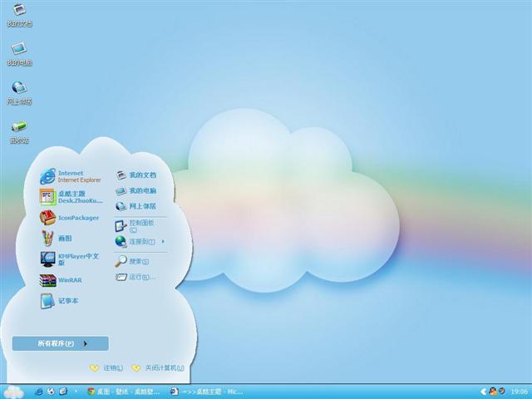
Task: Launch IconPackager from the start menu
Action: 69,218
